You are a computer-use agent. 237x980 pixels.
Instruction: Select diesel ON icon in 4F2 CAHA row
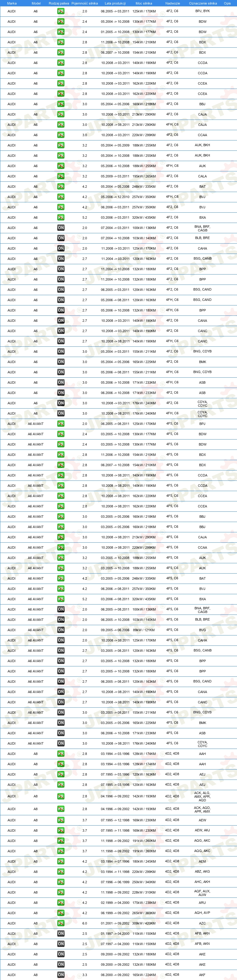[x=61, y=248]
